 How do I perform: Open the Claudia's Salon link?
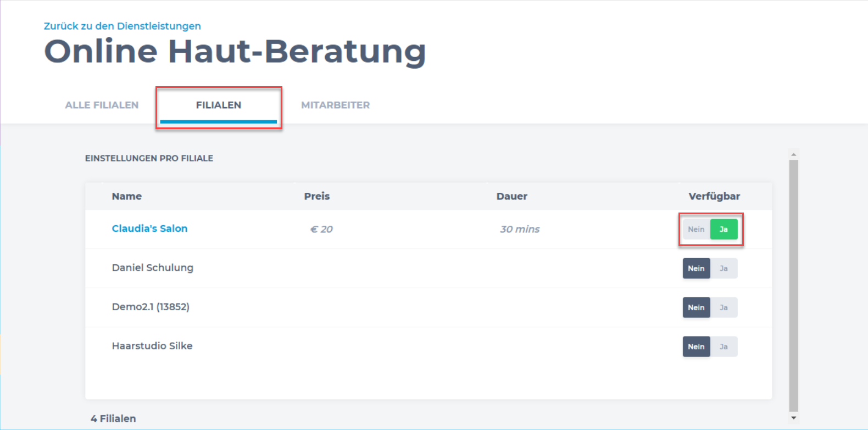(x=149, y=228)
